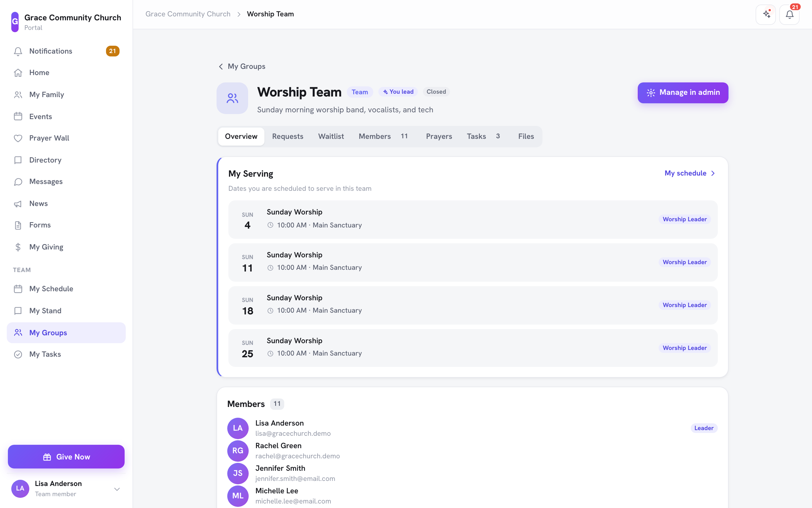The width and height of the screenshot is (812, 508).
Task: Click the RG avatar for Rachel Green
Action: (x=238, y=450)
